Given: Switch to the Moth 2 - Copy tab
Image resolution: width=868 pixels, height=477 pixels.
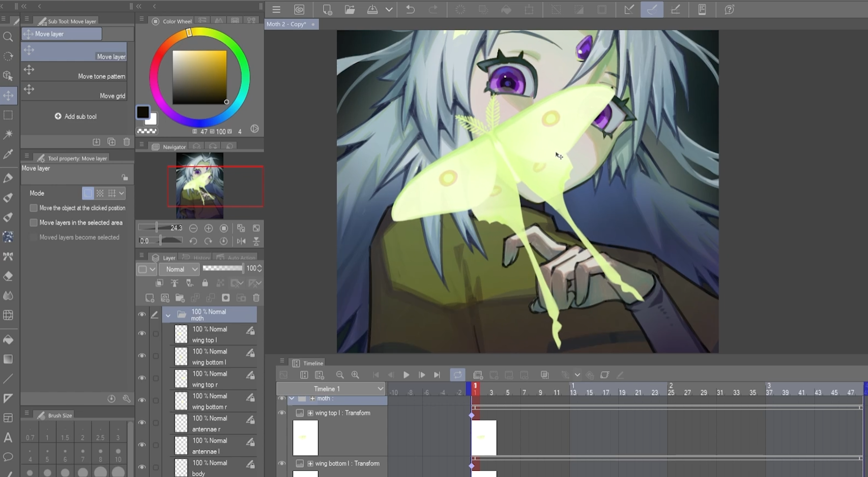Looking at the screenshot, I should coord(287,24).
